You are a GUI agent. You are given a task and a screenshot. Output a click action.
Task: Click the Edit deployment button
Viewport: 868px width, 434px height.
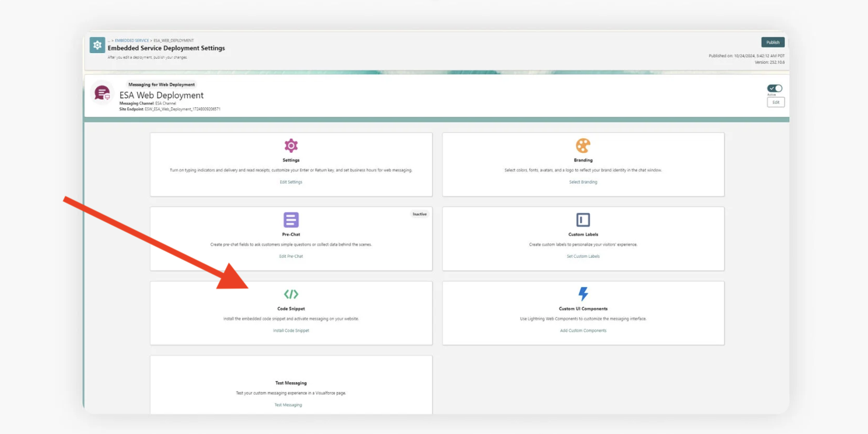pyautogui.click(x=776, y=102)
